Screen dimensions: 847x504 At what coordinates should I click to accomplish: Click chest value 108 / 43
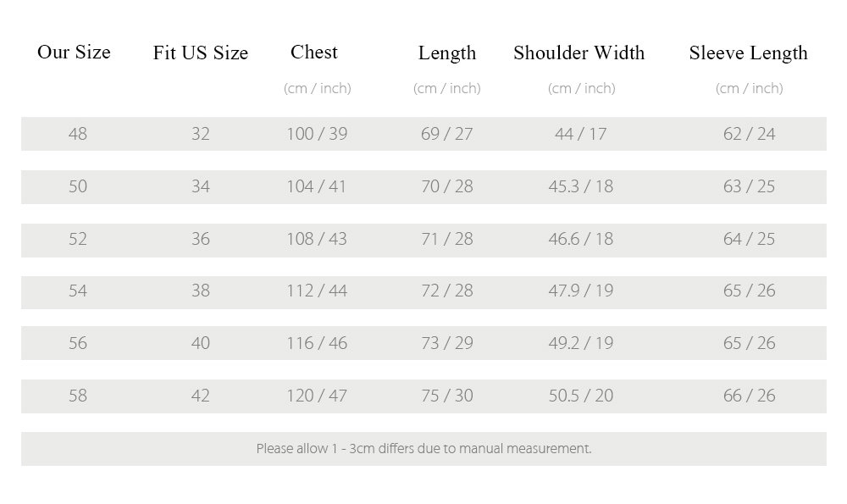click(x=317, y=239)
